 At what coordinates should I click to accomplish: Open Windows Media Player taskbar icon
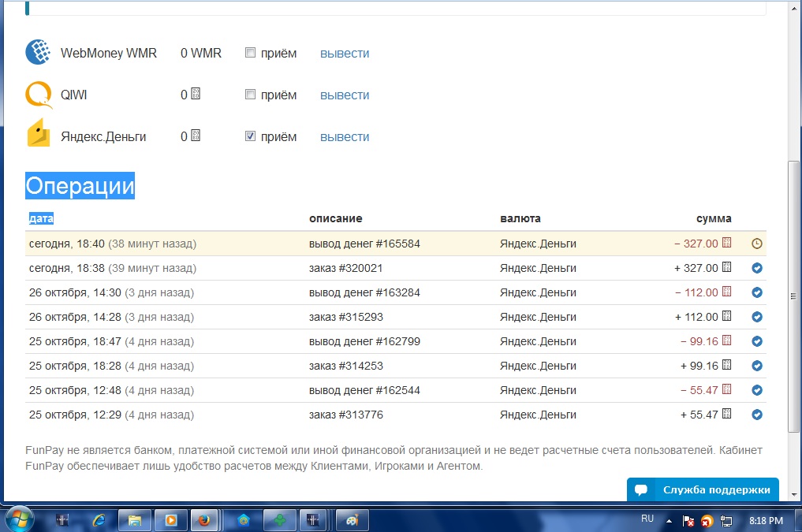click(x=171, y=520)
